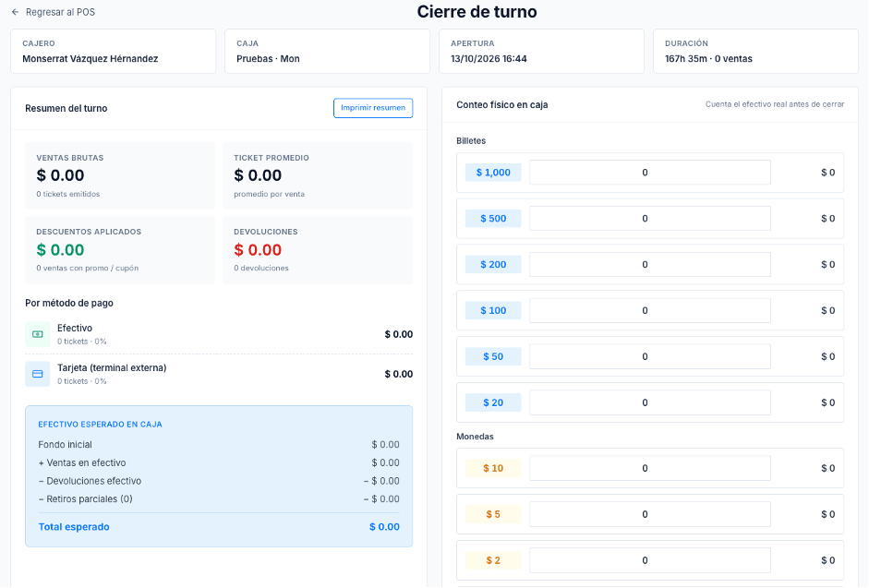Image resolution: width=869 pixels, height=588 pixels.
Task: Click the Conteo físico en caja heading
Action: click(x=502, y=104)
